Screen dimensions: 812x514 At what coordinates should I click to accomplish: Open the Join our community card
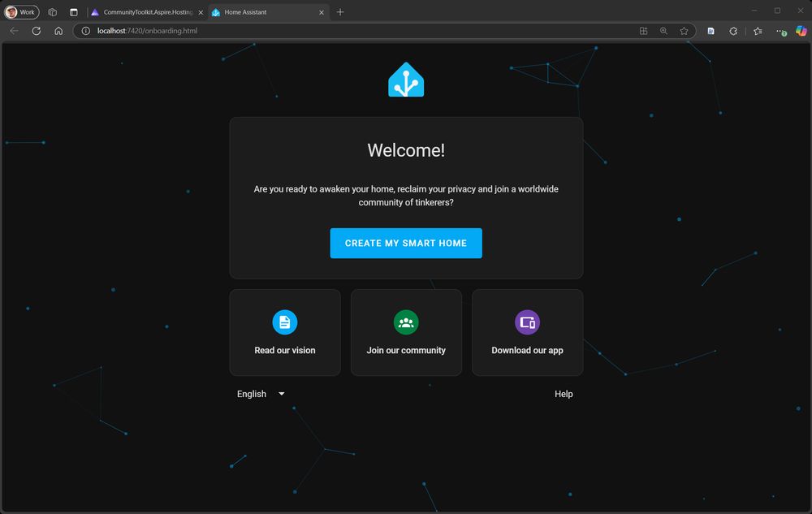pyautogui.click(x=406, y=332)
